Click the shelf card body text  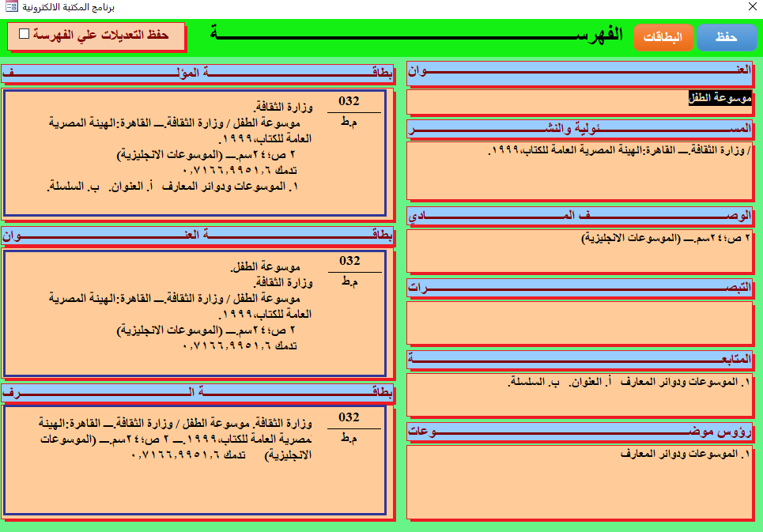pyautogui.click(x=176, y=440)
